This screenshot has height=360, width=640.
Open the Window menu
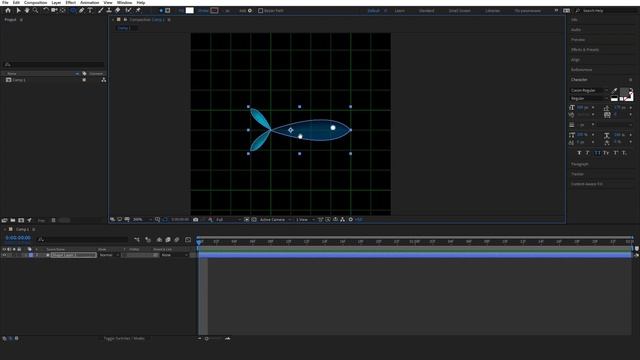124,2
